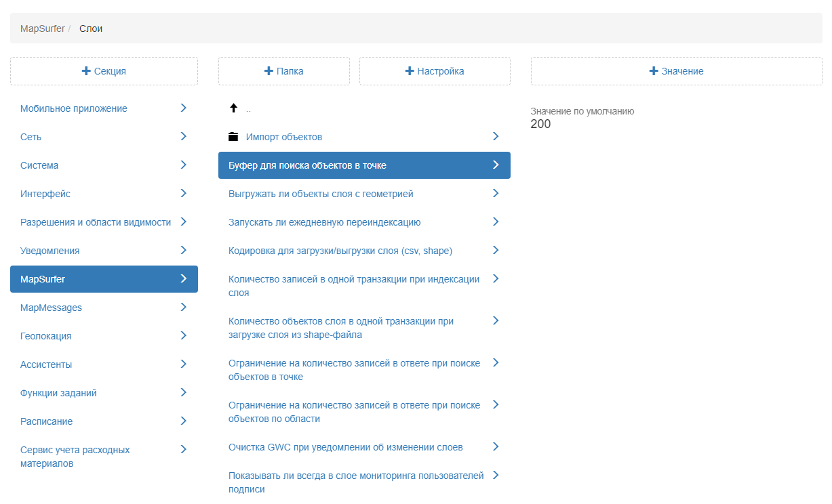Expand chevron next to Геолокация
The height and width of the screenshot is (504, 832).
[183, 335]
